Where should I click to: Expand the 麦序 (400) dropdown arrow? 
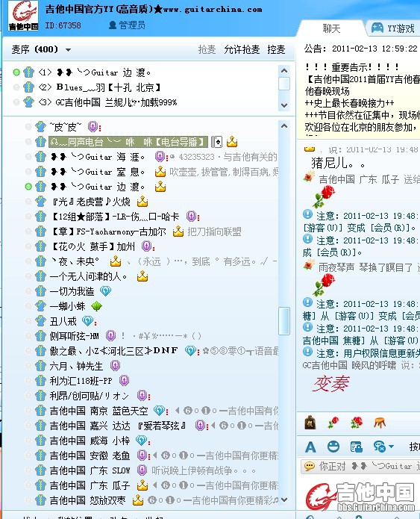(68, 50)
